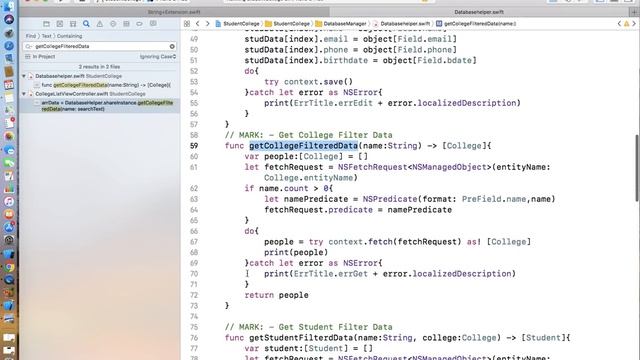Open the Symbol navigator
Screen dimensions: 640x360
(73, 24)
